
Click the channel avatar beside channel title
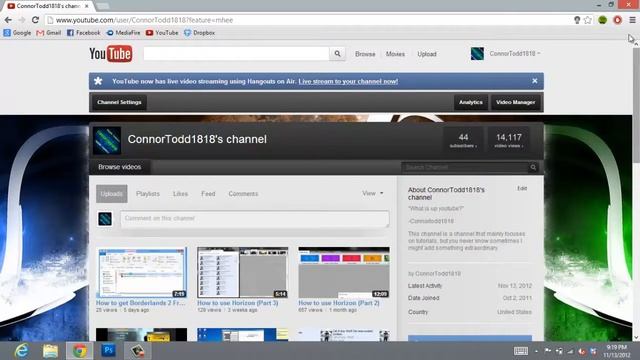pyautogui.click(x=107, y=140)
